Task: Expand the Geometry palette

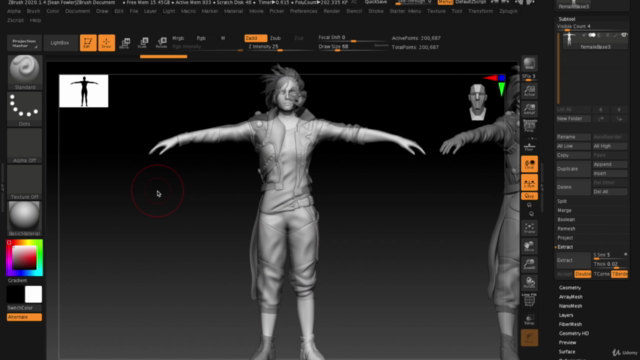Action: (570, 288)
